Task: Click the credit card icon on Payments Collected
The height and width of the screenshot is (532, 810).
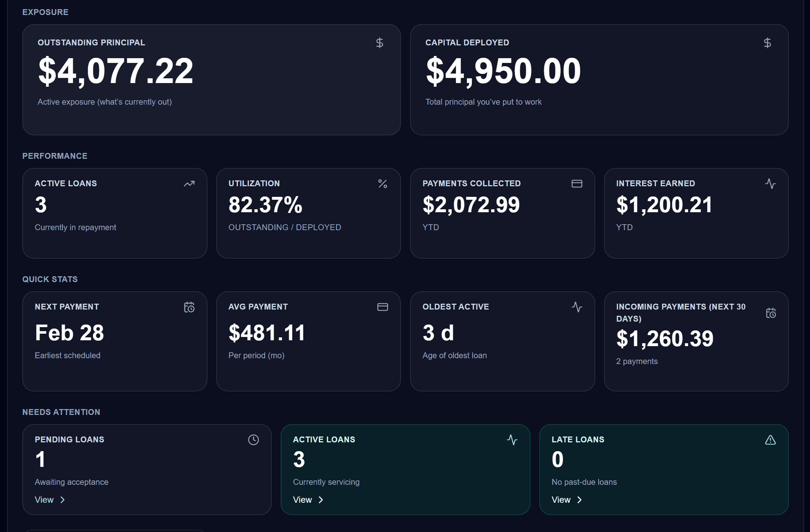Action: tap(577, 184)
